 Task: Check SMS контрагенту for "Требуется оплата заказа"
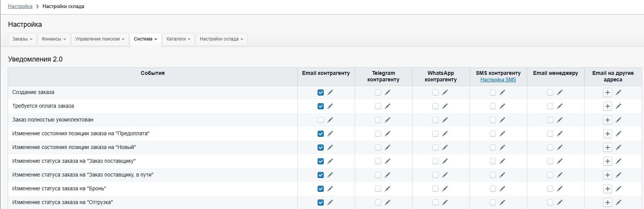pyautogui.click(x=493, y=106)
